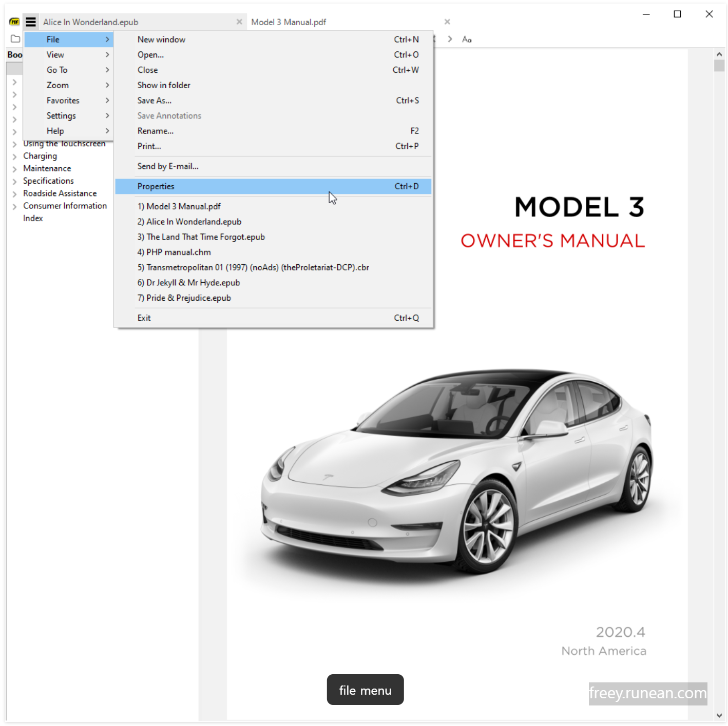The height and width of the screenshot is (726, 728).
Task: Click the Favorites submenu arrow
Action: pyautogui.click(x=107, y=101)
